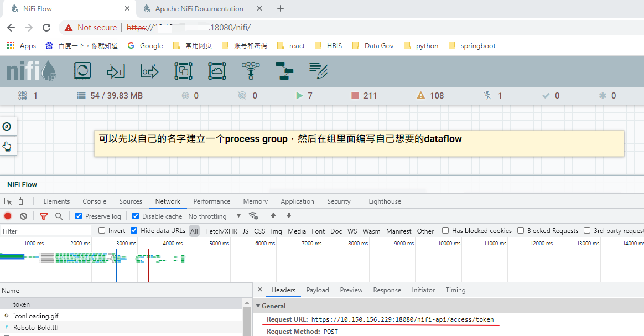
Task: Go back in browser history
Action: coord(11,28)
